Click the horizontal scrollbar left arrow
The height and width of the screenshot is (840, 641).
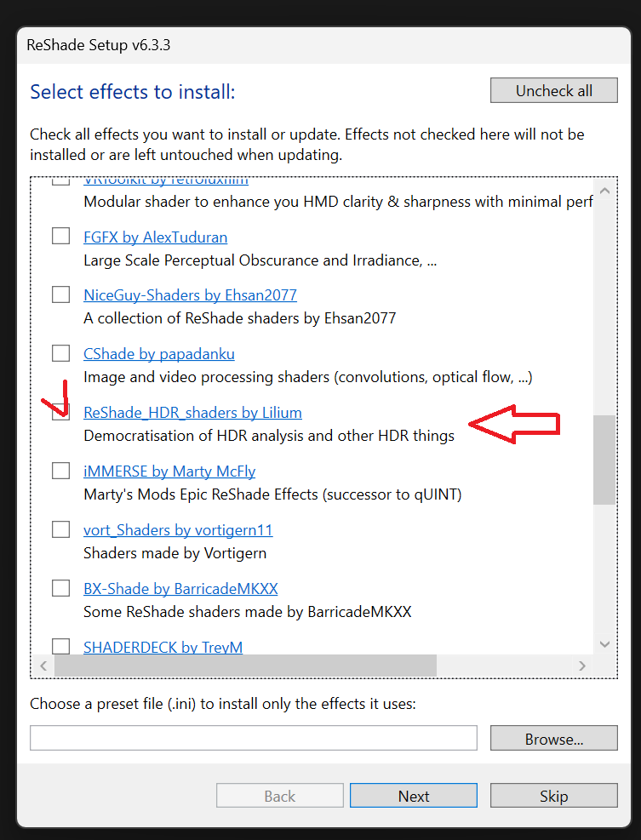(43, 666)
